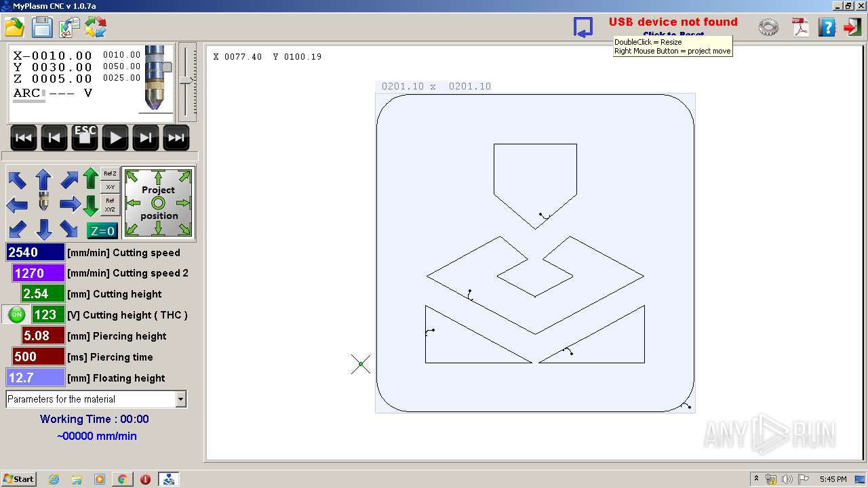The image size is (868, 488).
Task: Click the X -0010.00 coordinate readout
Action: (x=52, y=56)
